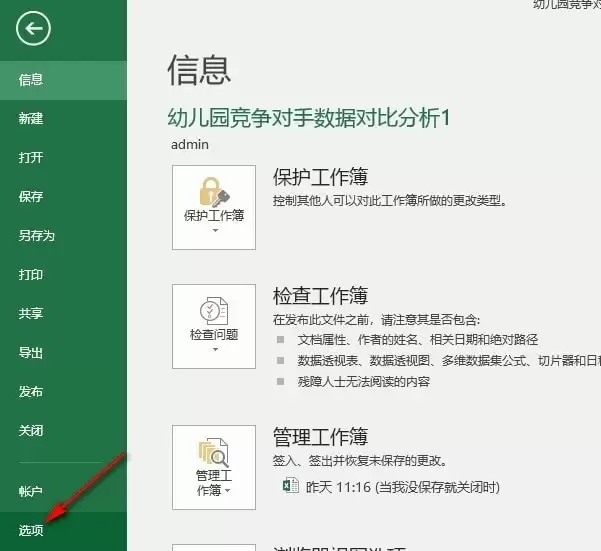Click the manage workbook magnifier icon
This screenshot has width=601, height=551.
pyautogui.click(x=213, y=453)
